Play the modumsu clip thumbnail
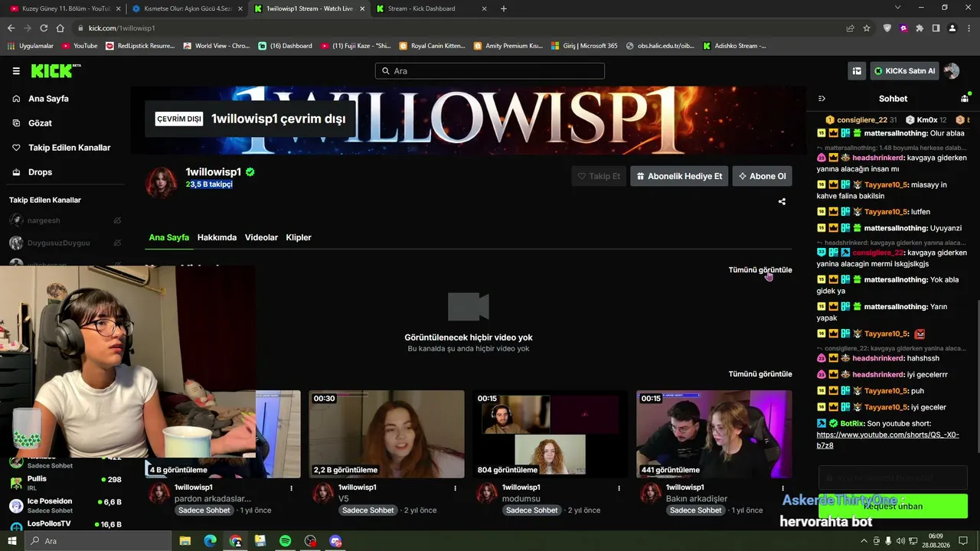This screenshot has width=980, height=551. pos(550,434)
